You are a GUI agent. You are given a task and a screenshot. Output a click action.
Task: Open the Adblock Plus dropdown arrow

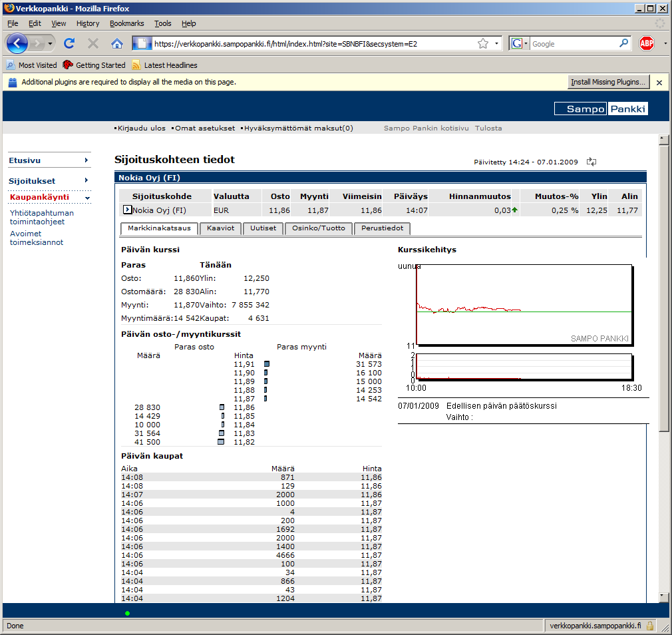665,43
